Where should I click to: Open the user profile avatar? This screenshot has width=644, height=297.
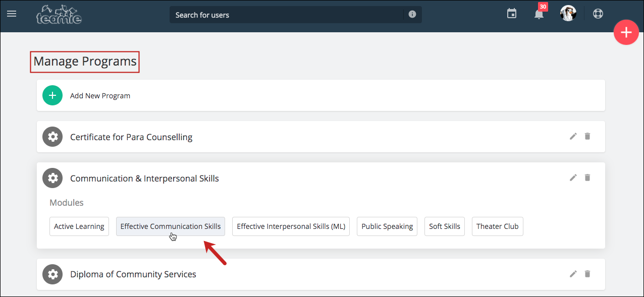coord(568,14)
